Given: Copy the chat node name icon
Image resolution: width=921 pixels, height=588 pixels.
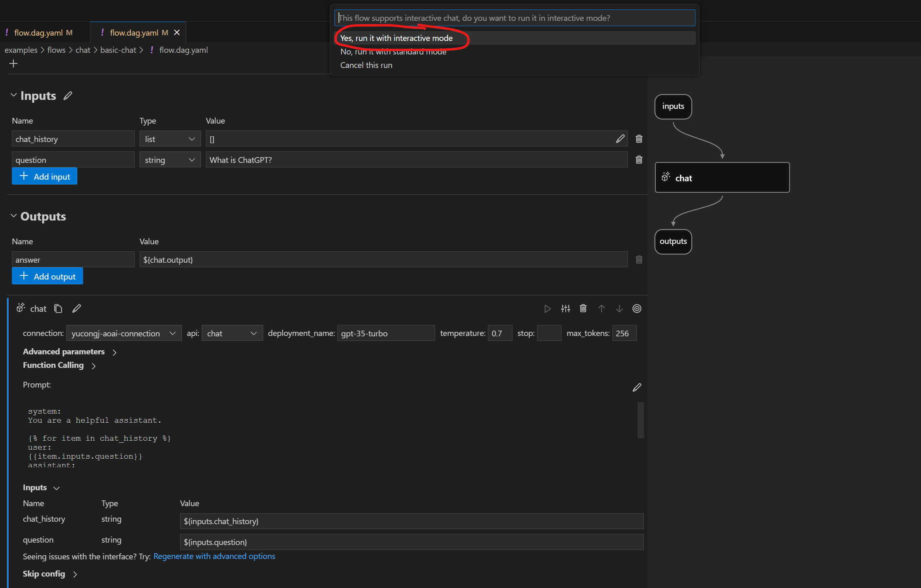Looking at the screenshot, I should (x=58, y=309).
